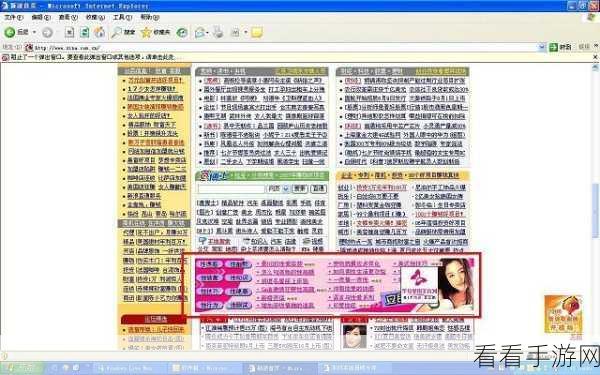Refresh the page with the Refresh icon

tap(84, 33)
